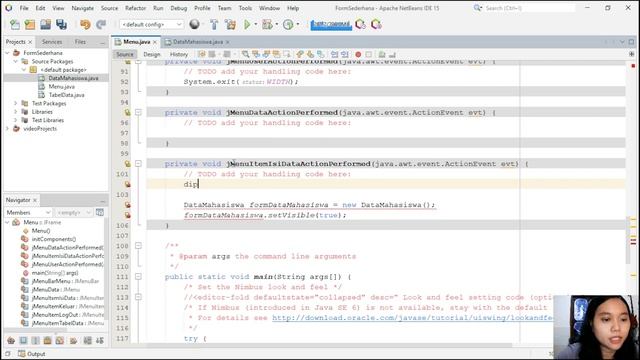Switch to the Services tab
The width and height of the screenshot is (640, 360).
tap(52, 42)
